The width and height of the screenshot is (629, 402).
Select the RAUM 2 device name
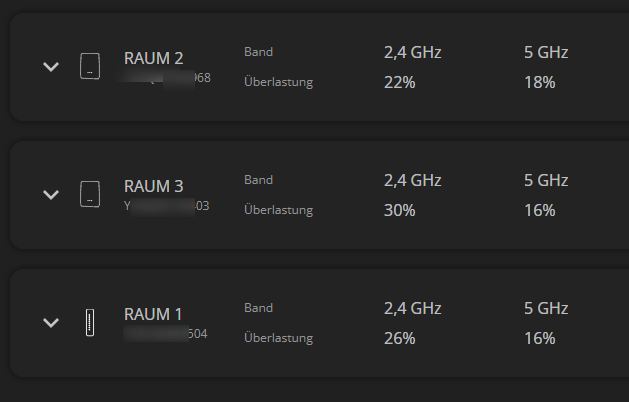tap(153, 59)
